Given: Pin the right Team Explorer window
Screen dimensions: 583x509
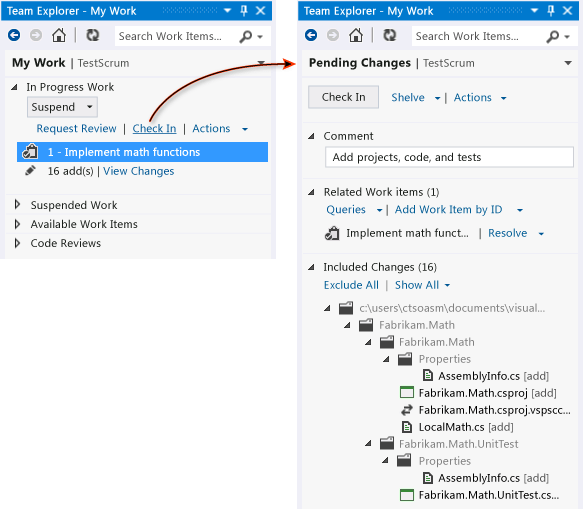Looking at the screenshot, I should click(551, 11).
